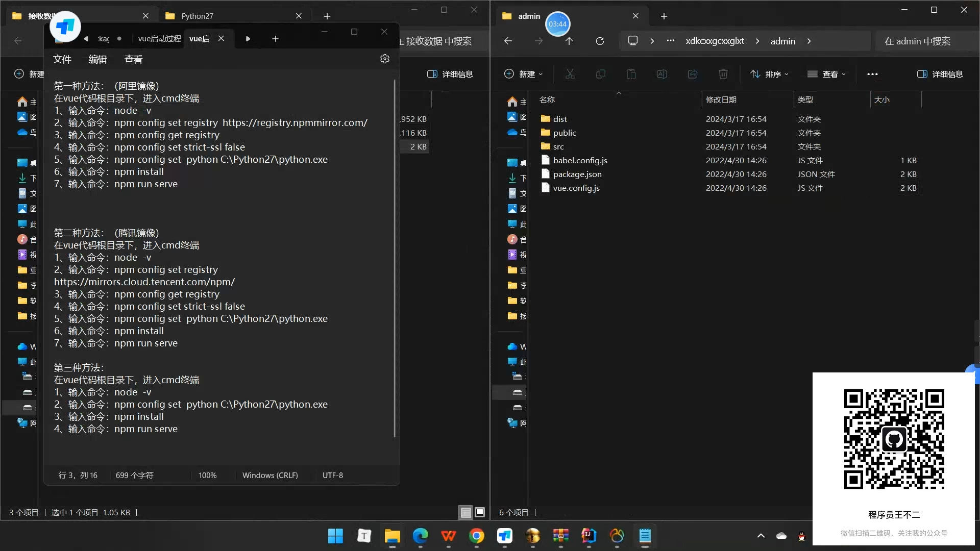Open 查看 view dropdown in admin window

(827, 74)
